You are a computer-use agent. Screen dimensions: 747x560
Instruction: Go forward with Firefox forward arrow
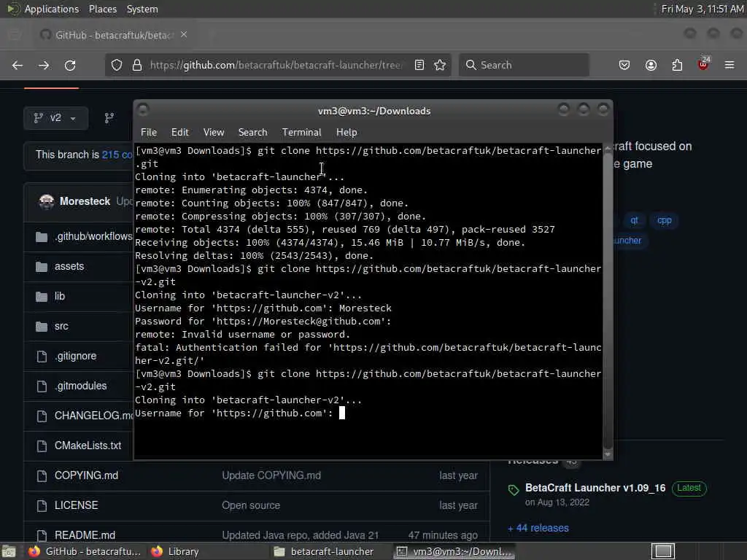(44, 65)
